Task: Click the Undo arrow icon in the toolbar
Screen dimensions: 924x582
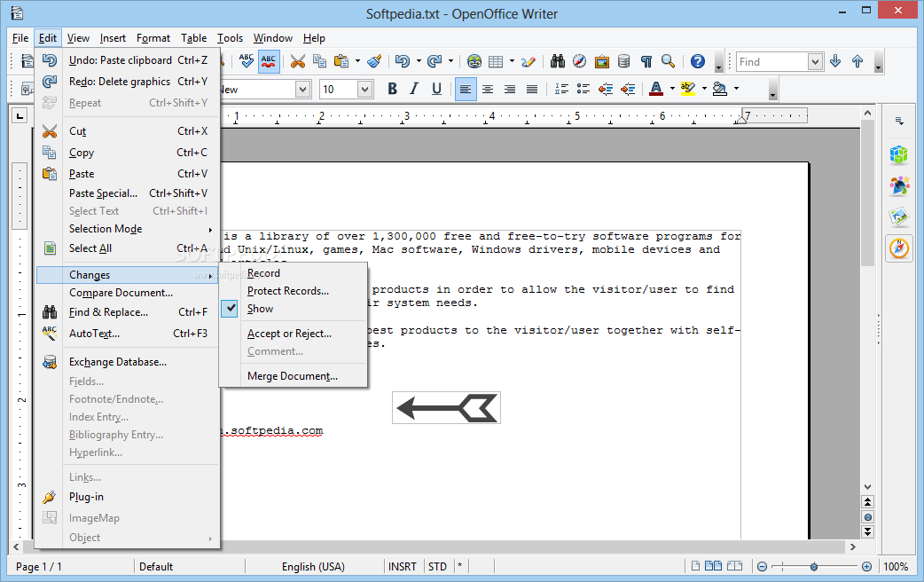Action: click(x=403, y=61)
